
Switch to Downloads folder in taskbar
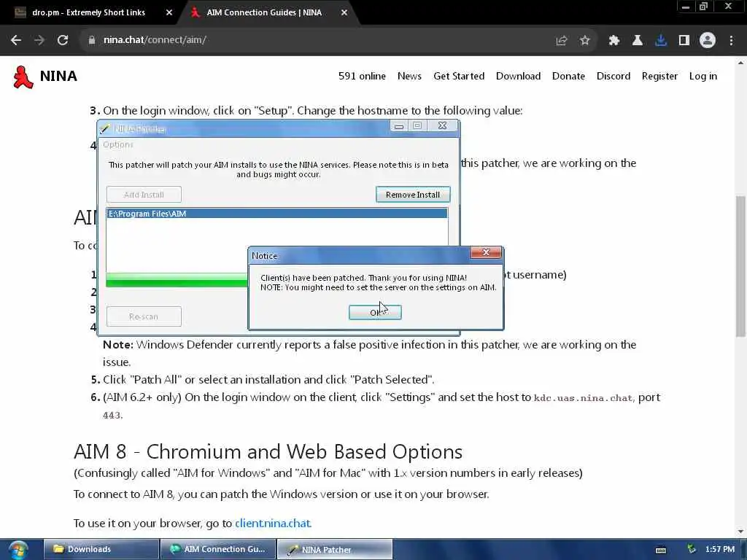point(101,549)
